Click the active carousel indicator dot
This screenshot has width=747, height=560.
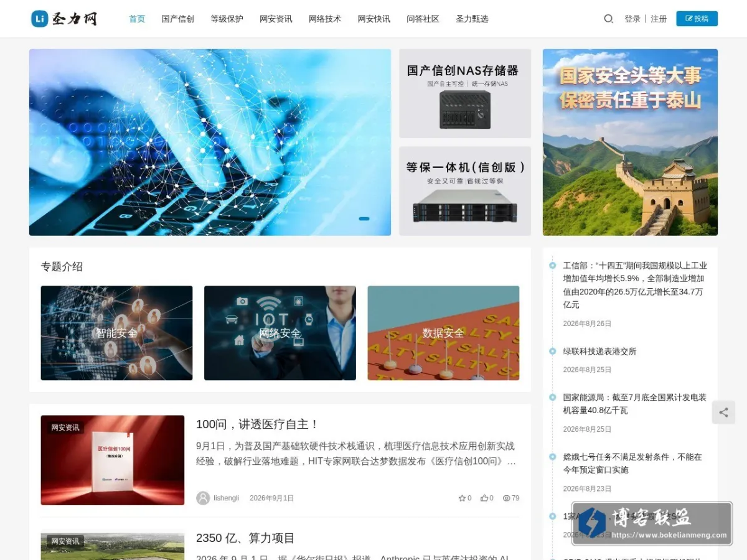(x=364, y=218)
